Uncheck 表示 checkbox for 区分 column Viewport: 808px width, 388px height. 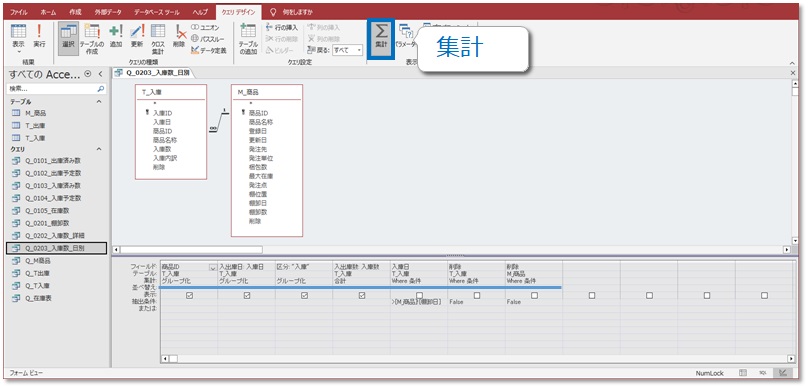click(x=305, y=295)
